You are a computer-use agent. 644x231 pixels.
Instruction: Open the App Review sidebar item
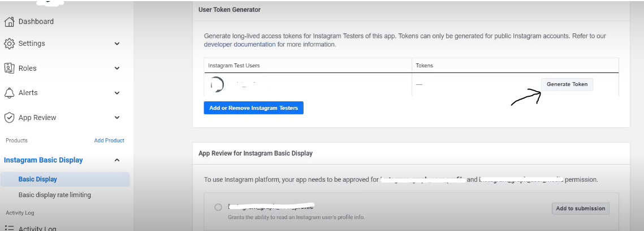coord(37,118)
